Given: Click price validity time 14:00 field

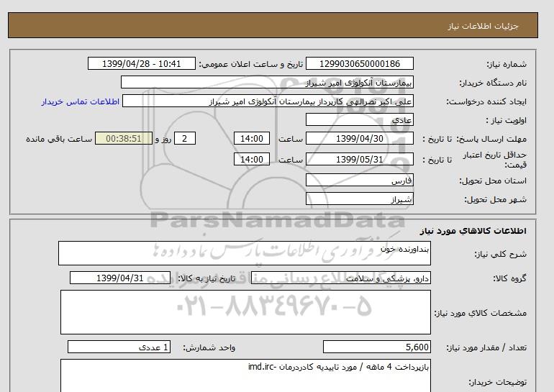Looking at the screenshot, I should point(252,159).
